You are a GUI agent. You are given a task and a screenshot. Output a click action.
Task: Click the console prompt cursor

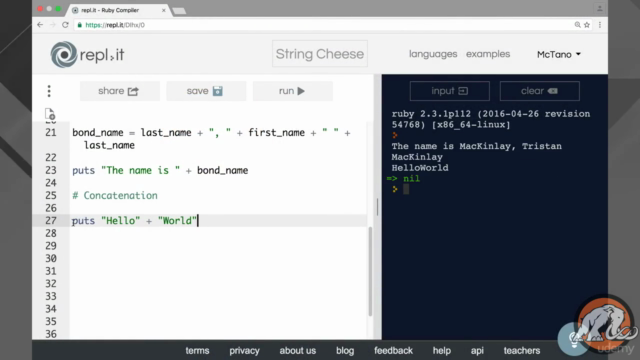(406, 189)
